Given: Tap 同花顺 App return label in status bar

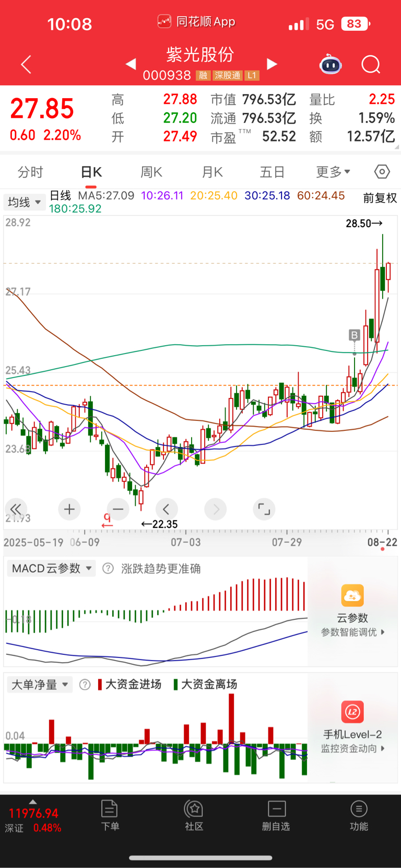Looking at the screenshot, I should (x=196, y=22).
